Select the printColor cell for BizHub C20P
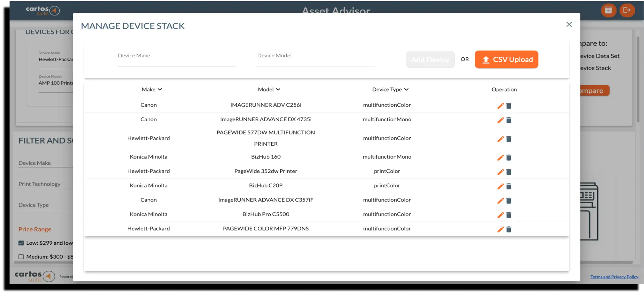The width and height of the screenshot is (644, 294). (x=387, y=185)
